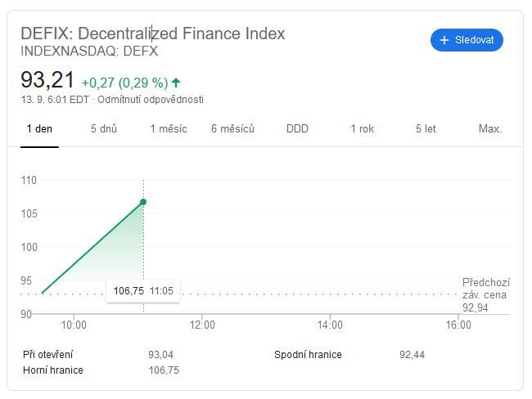
Task: Click the green data point on chart
Action: (x=143, y=202)
